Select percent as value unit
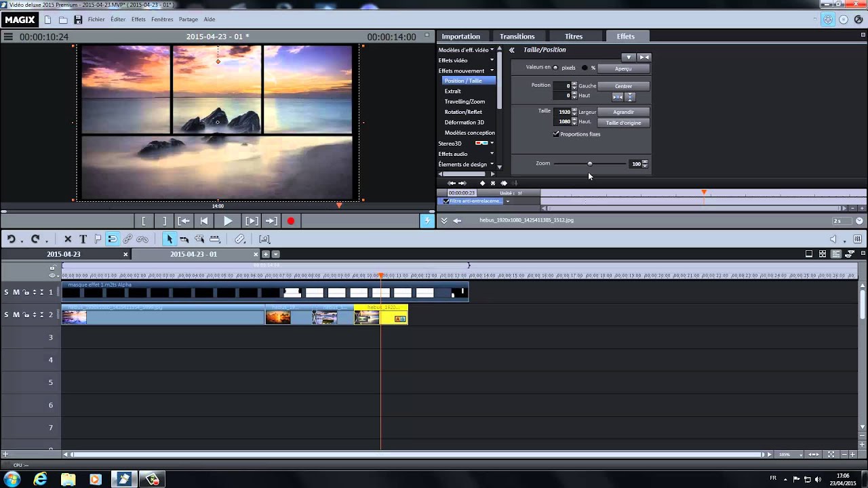This screenshot has width=868, height=488. 585,68
